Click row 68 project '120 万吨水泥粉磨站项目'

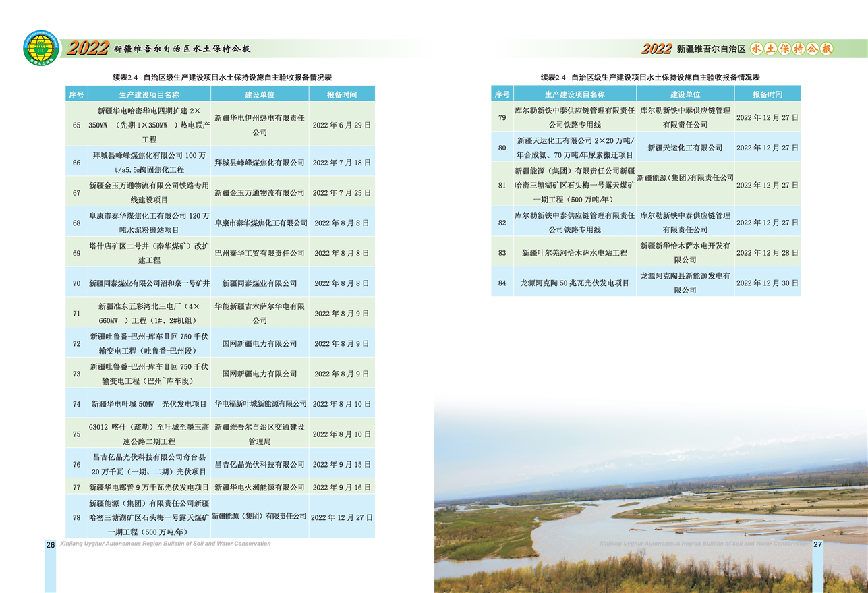pyautogui.click(x=149, y=223)
